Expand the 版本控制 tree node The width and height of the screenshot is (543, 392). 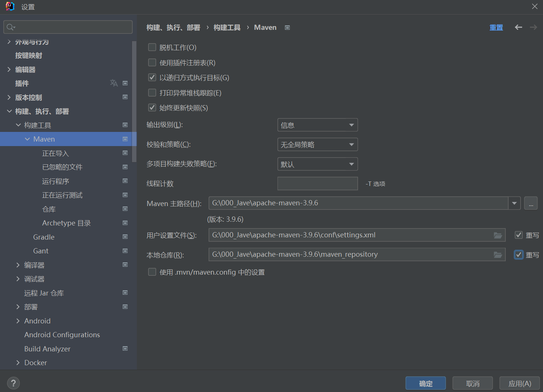9,97
